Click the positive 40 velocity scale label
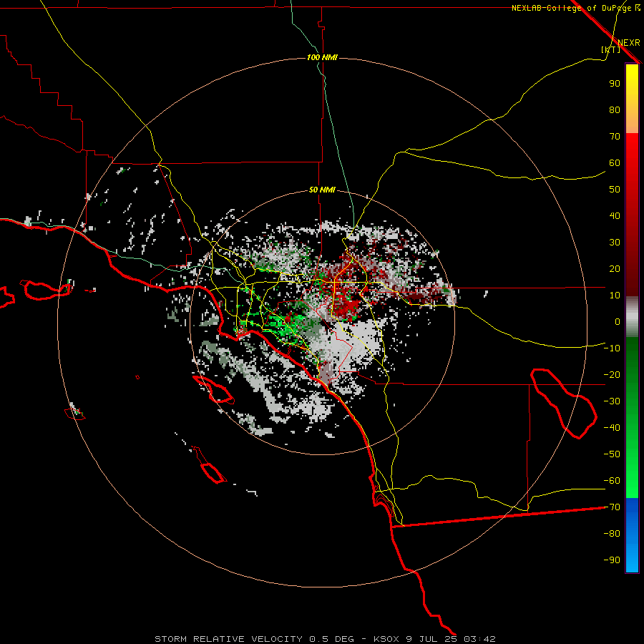The width and height of the screenshot is (644, 644). (x=615, y=215)
